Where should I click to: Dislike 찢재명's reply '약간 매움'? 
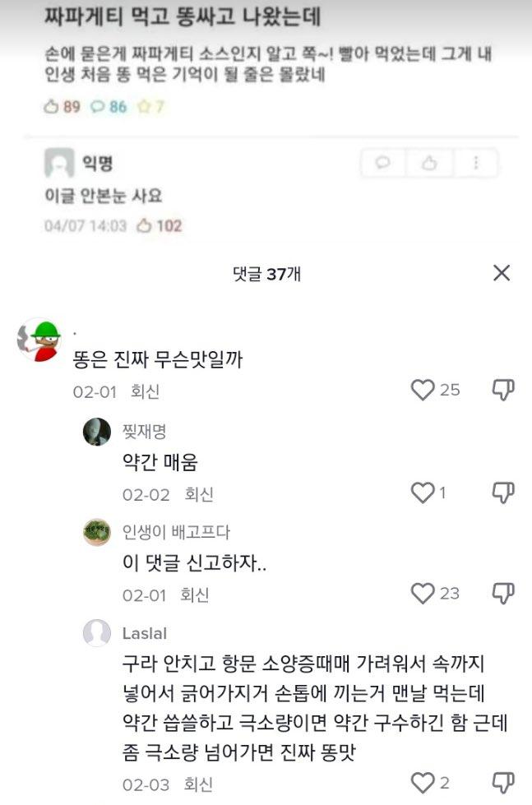click(x=503, y=493)
